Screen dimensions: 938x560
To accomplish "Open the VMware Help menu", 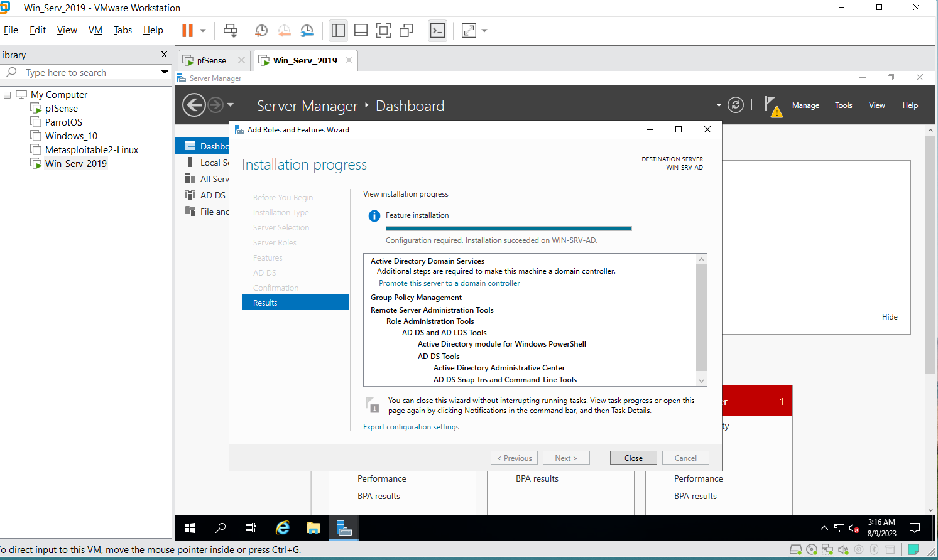I will [x=153, y=30].
